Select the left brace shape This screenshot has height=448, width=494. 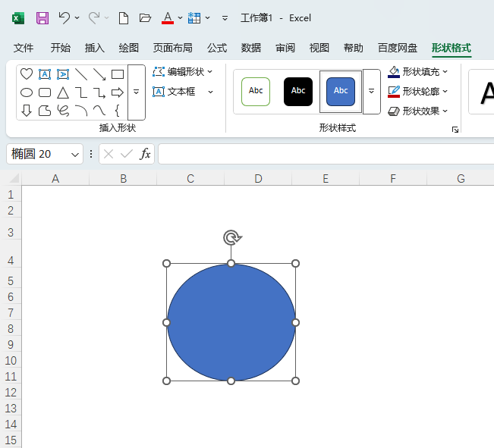118,111
